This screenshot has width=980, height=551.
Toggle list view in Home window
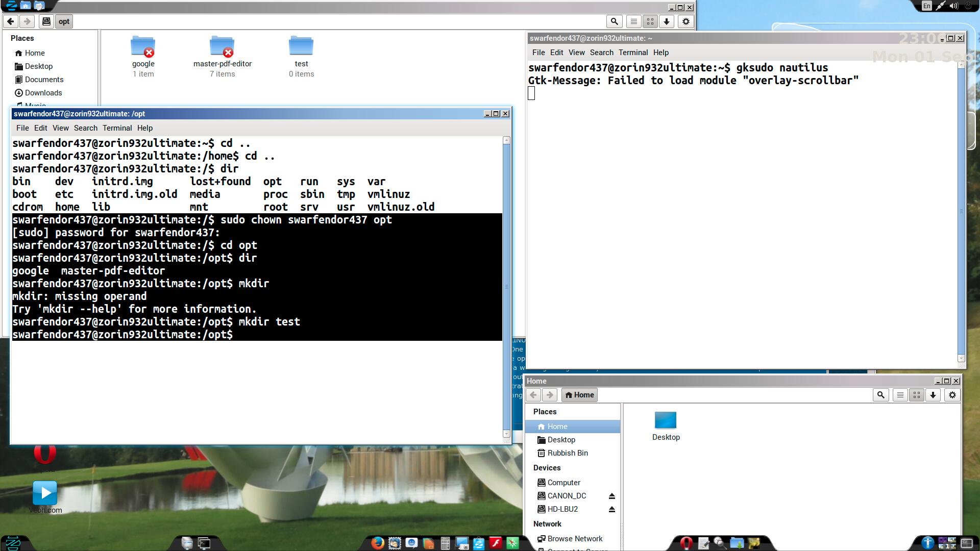[x=900, y=395]
